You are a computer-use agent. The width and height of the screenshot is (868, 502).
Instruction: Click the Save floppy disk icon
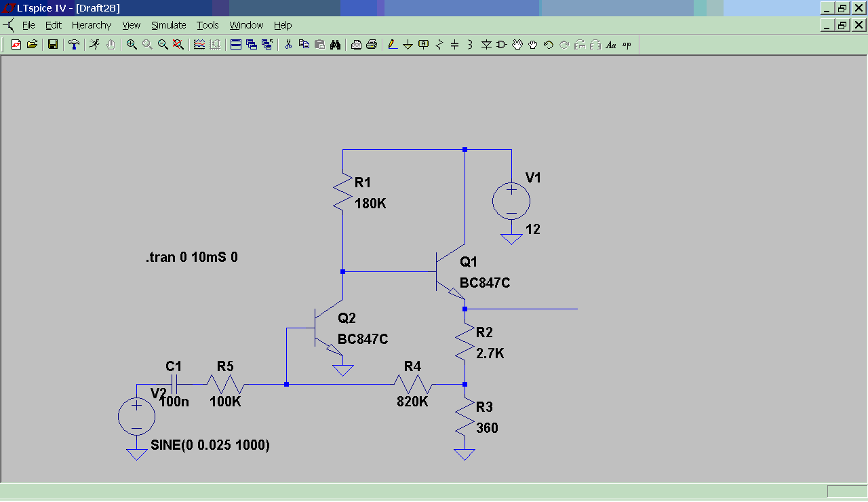[52, 45]
